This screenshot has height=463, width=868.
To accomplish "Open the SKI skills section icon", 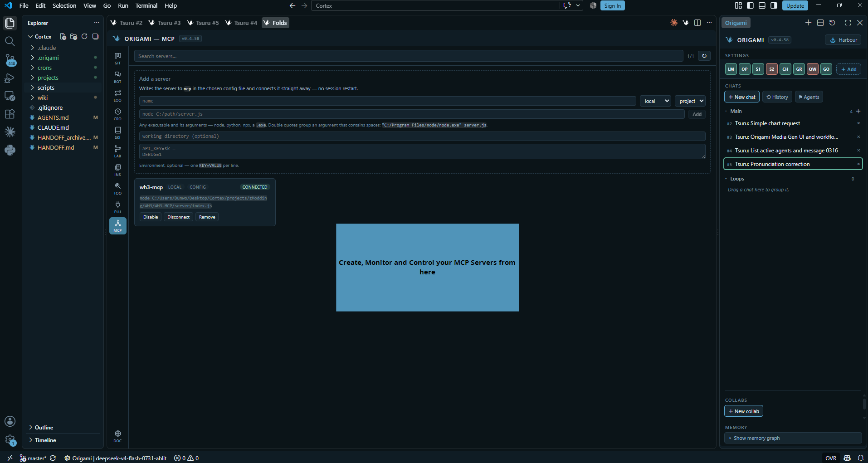I will pos(117,132).
